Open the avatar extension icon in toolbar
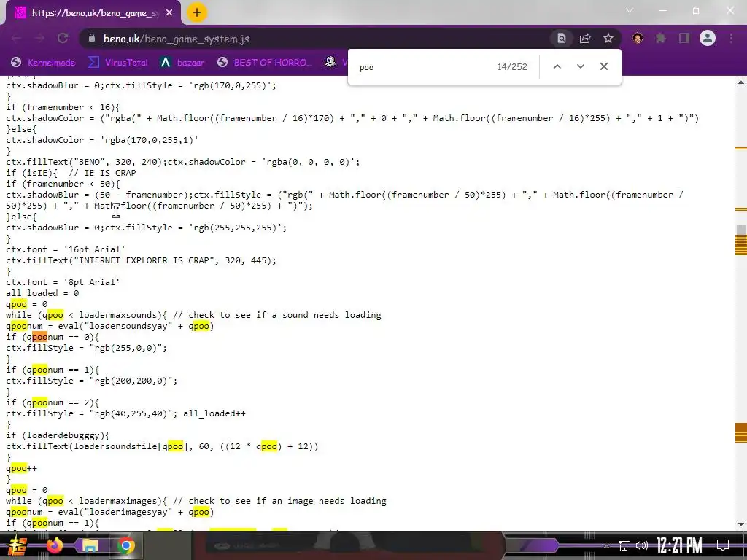The image size is (747, 560). tap(638, 38)
